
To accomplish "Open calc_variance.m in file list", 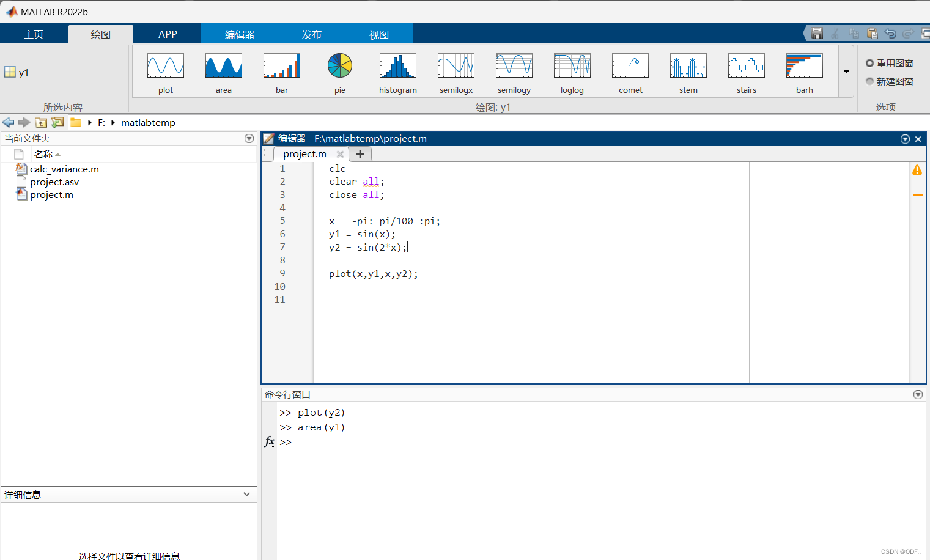I will tap(64, 169).
